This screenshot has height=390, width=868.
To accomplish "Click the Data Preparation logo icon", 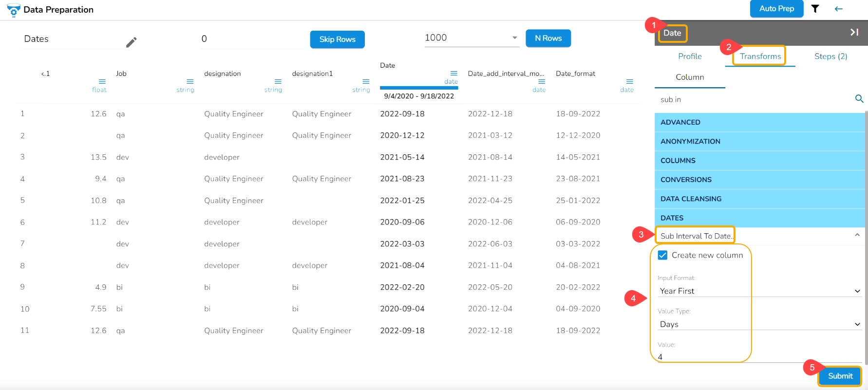I will click(x=13, y=10).
